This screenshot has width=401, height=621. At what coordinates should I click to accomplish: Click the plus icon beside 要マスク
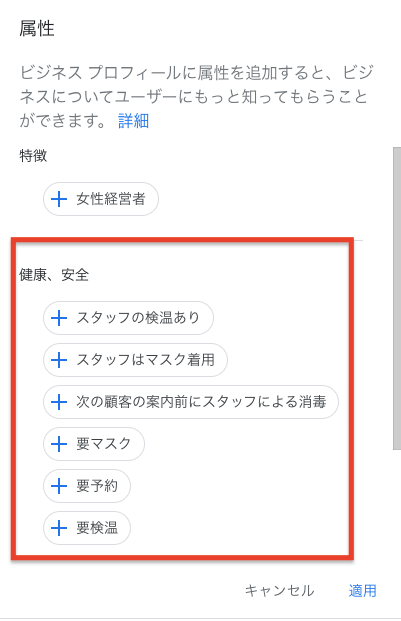pos(59,444)
